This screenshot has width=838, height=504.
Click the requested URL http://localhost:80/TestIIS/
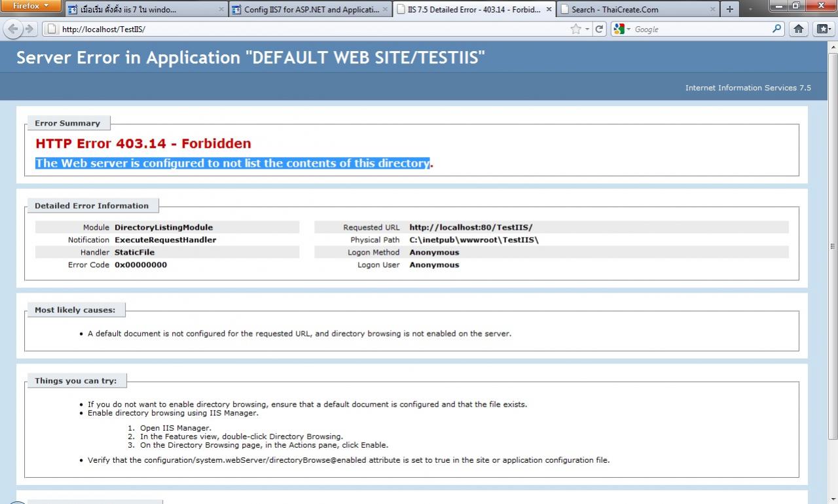pyautogui.click(x=471, y=227)
